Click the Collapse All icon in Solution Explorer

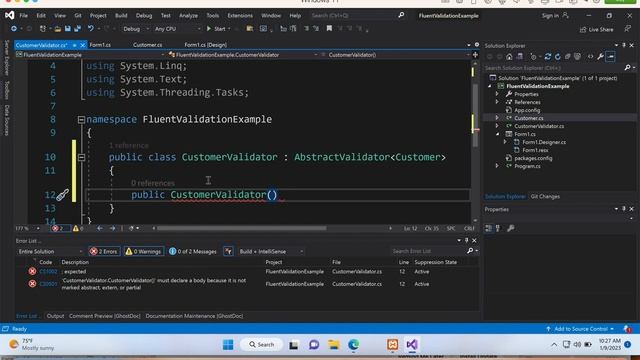568,57
